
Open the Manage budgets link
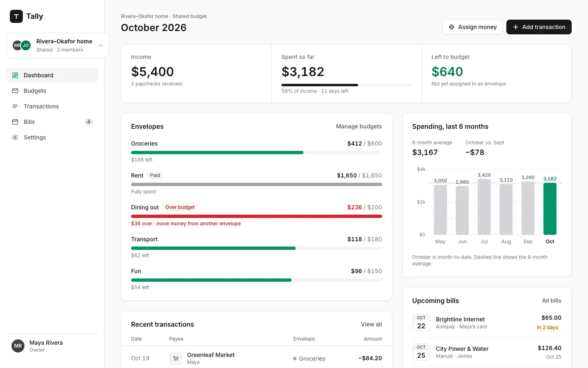[359, 126]
